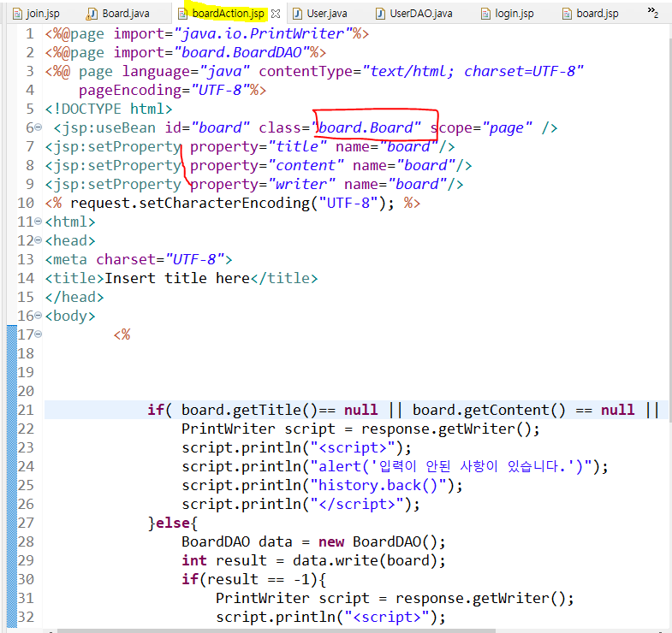Click the boardAction.jsp file icon
The height and width of the screenshot is (633, 672).
(182, 15)
